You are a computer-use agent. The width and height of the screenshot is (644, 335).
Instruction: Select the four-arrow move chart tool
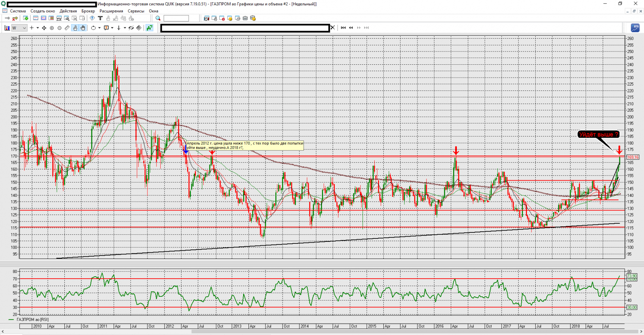click(44, 28)
